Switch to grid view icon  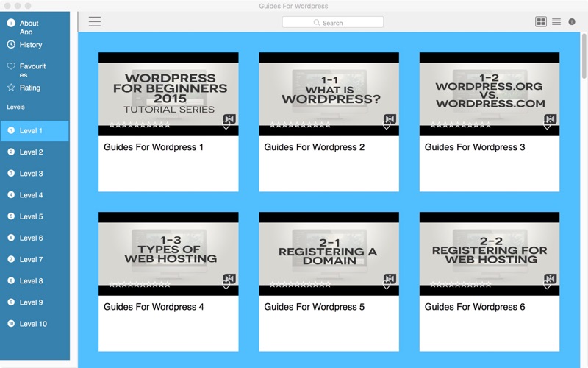(541, 22)
